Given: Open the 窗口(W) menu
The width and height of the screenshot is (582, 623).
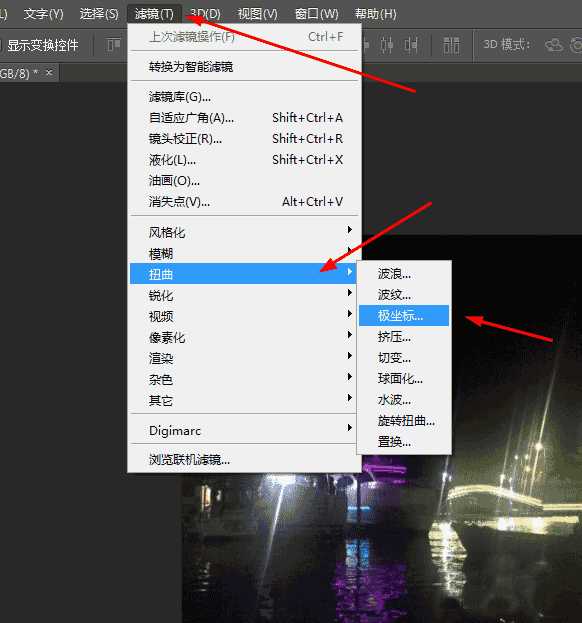Looking at the screenshot, I should pos(317,14).
